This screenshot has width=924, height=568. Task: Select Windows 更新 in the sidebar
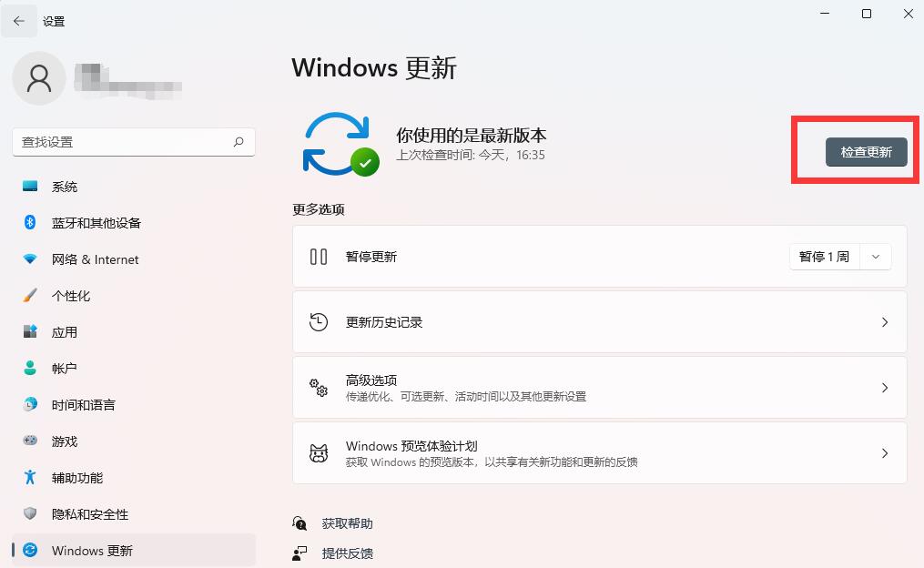point(134,551)
